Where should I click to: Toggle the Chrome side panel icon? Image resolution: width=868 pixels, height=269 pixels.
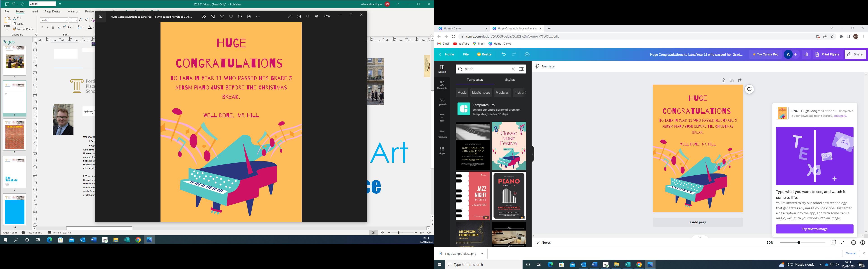849,36
